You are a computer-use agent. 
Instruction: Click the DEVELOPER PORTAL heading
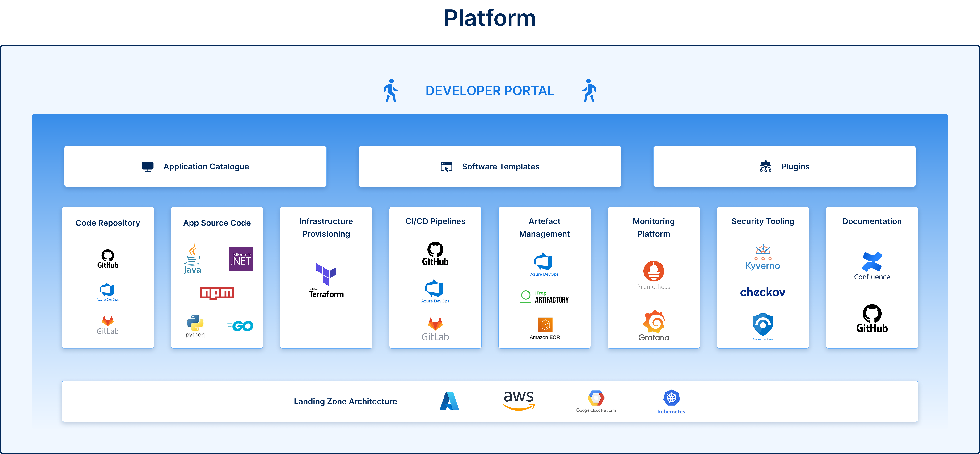tap(490, 91)
